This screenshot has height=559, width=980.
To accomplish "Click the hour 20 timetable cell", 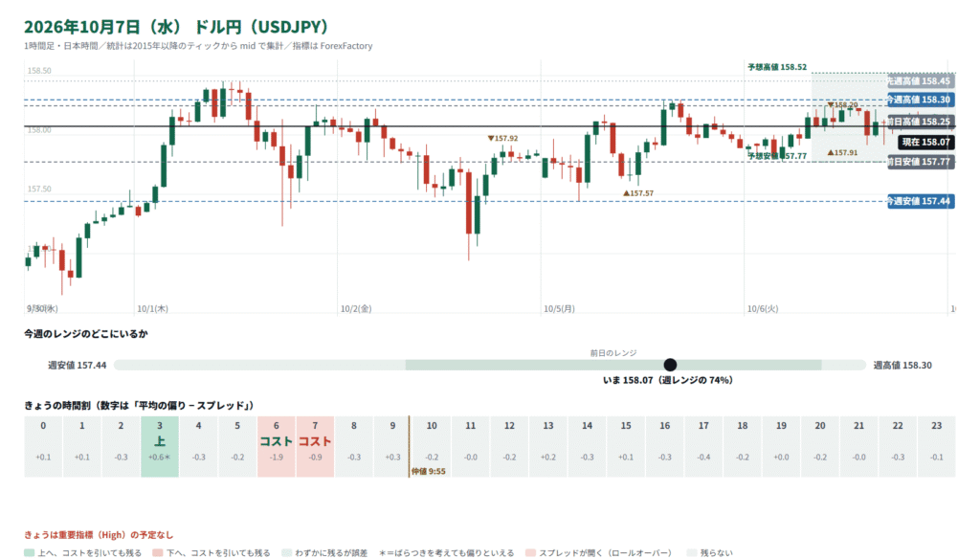I will click(820, 446).
